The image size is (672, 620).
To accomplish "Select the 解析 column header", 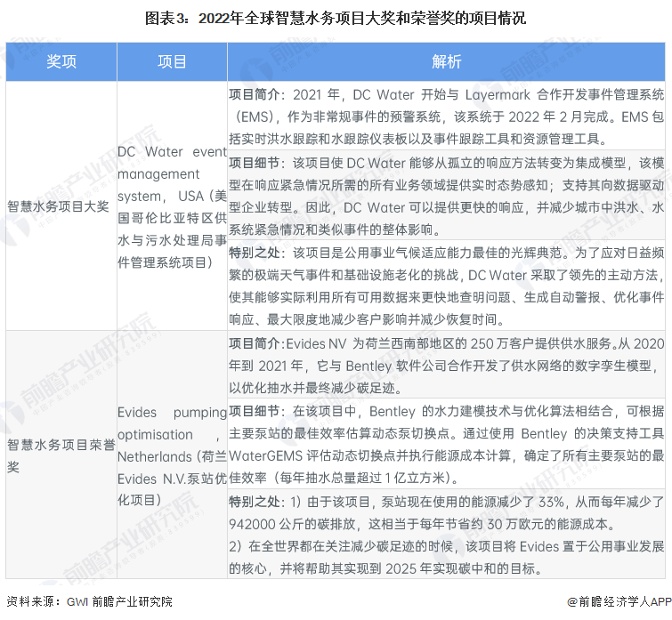I will click(446, 61).
